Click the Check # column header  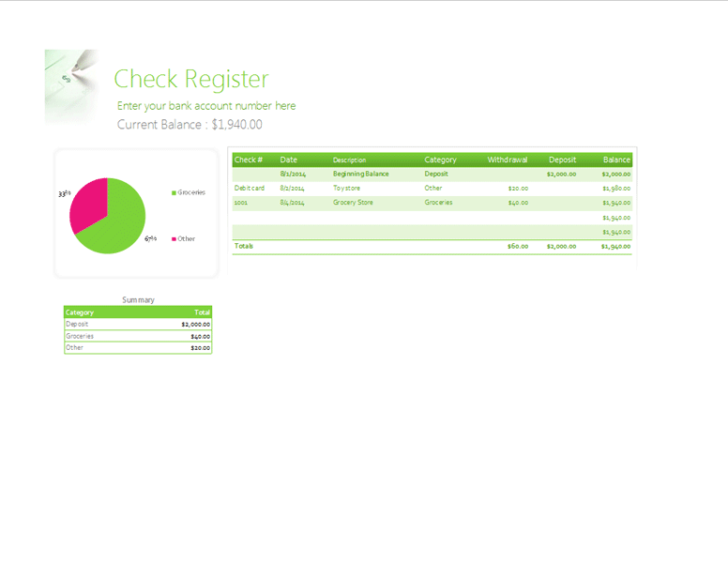(249, 160)
